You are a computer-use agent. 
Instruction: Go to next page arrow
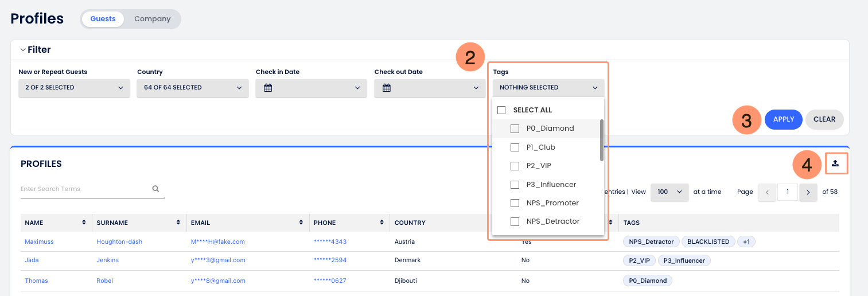coord(808,192)
